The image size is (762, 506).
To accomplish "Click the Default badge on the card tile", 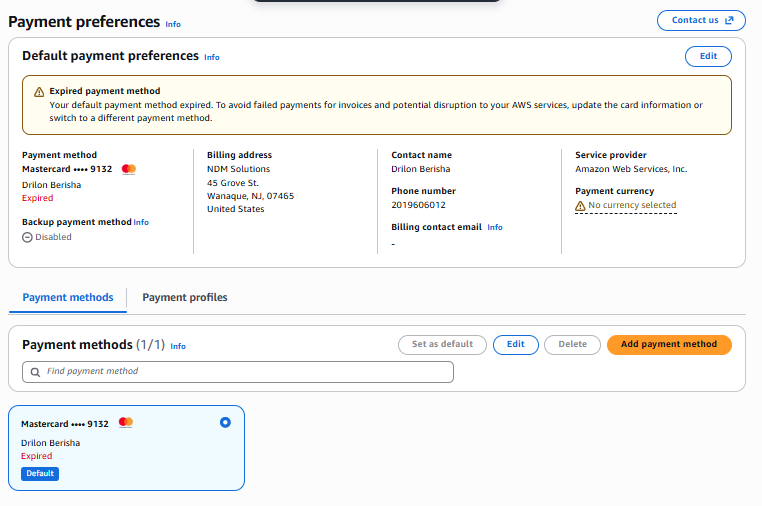I will point(40,474).
